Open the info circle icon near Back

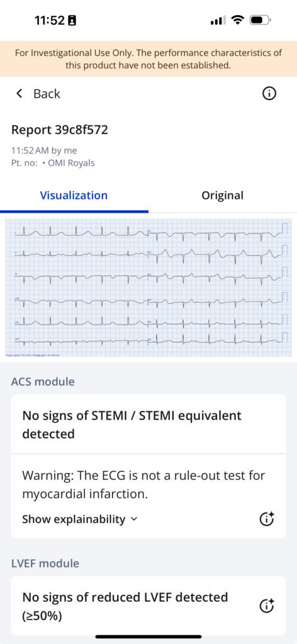pos(269,94)
